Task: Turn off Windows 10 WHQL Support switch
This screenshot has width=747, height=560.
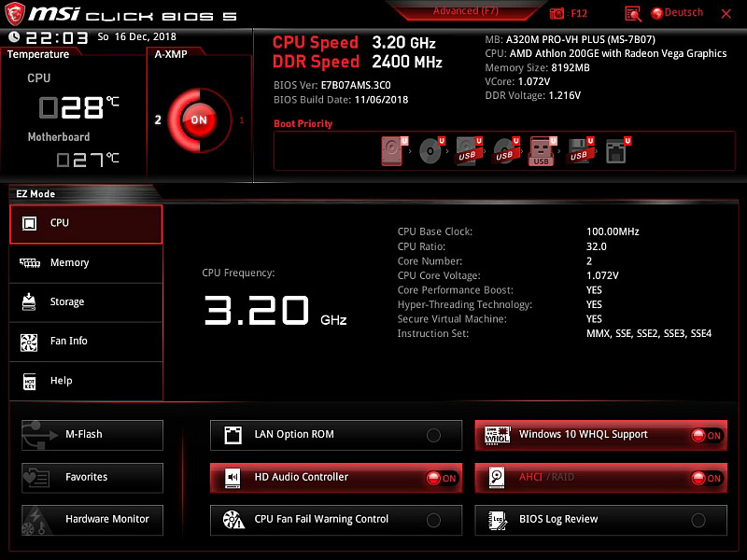Action: tap(707, 435)
